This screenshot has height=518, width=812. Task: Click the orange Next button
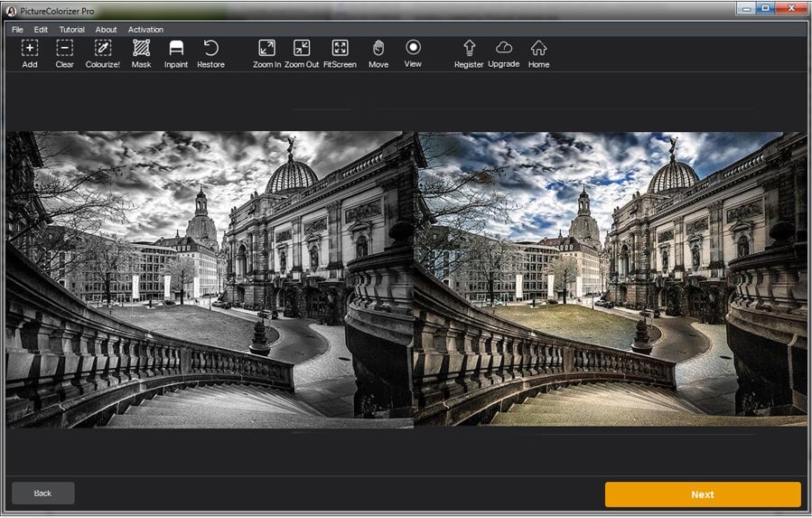703,494
